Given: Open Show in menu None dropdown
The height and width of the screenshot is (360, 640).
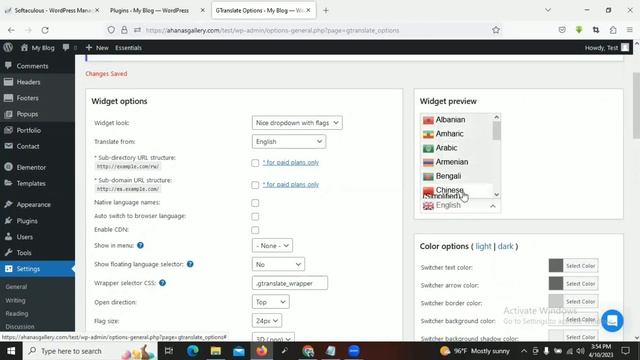Looking at the screenshot, I should (272, 246).
